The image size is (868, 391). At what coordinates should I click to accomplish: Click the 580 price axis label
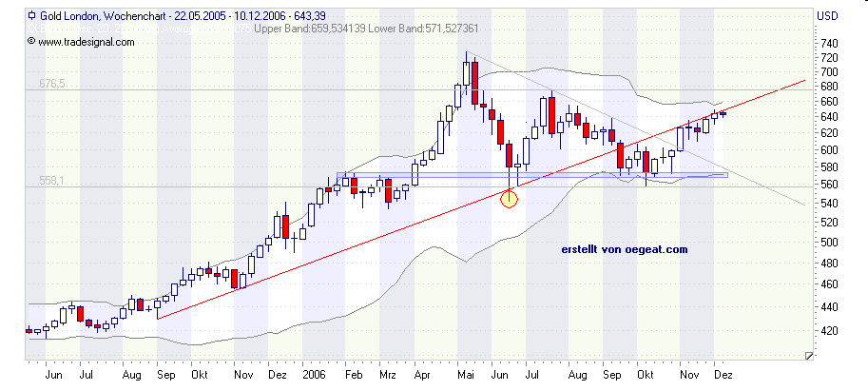pyautogui.click(x=830, y=167)
